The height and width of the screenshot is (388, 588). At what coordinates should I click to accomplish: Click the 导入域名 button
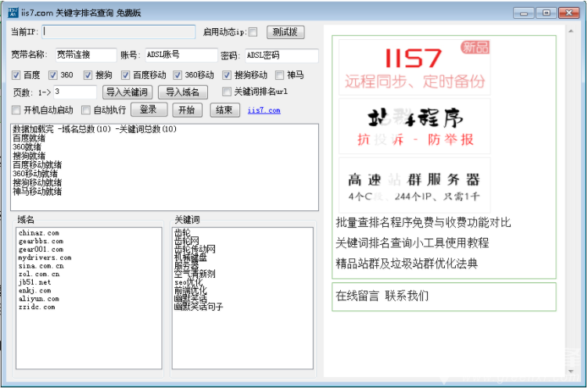pyautogui.click(x=183, y=92)
